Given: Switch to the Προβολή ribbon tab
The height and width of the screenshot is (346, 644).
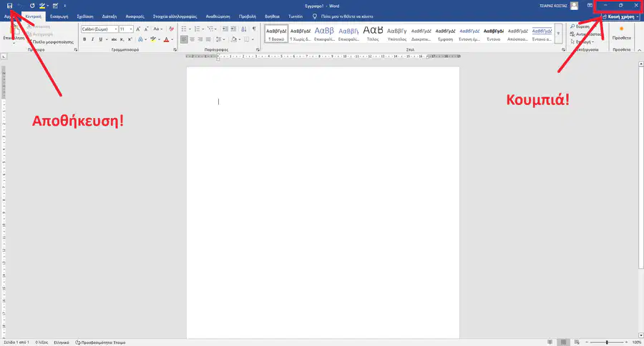Looking at the screenshot, I should pyautogui.click(x=248, y=17).
